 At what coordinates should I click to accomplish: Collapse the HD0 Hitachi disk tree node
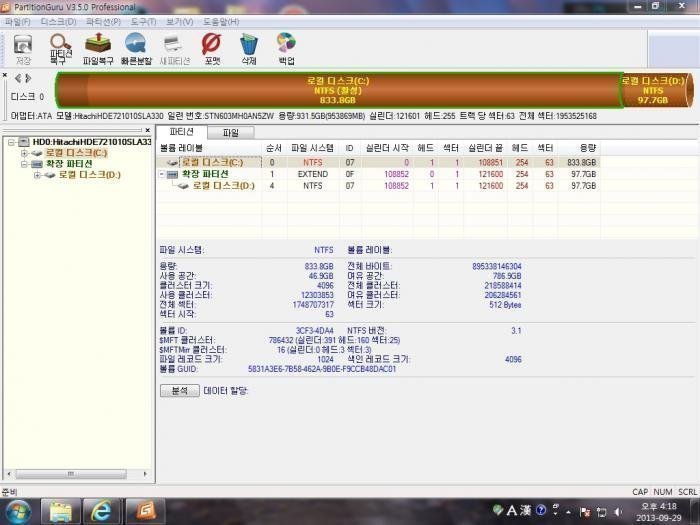[x=12, y=142]
